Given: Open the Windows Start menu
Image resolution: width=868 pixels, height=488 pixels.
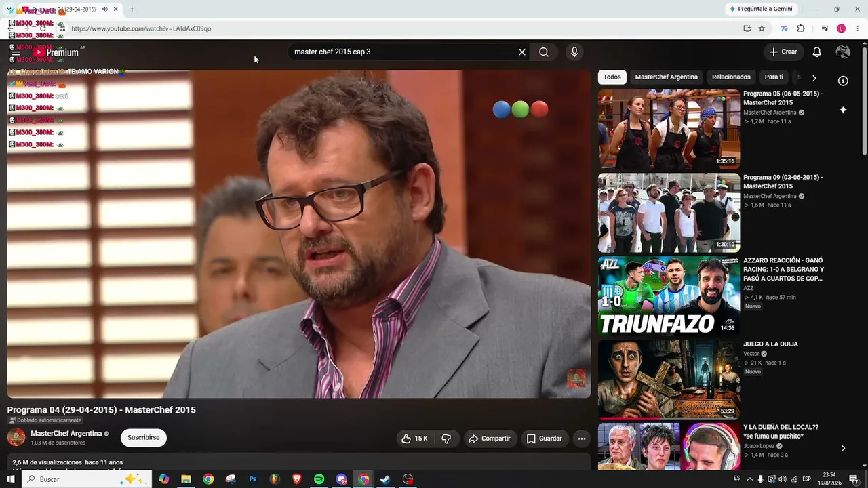Looking at the screenshot, I should (x=10, y=479).
